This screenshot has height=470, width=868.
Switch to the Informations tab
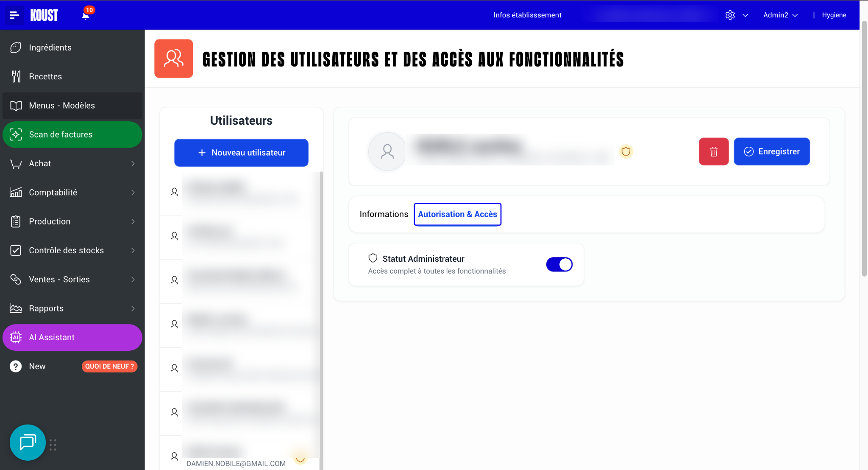(x=384, y=214)
